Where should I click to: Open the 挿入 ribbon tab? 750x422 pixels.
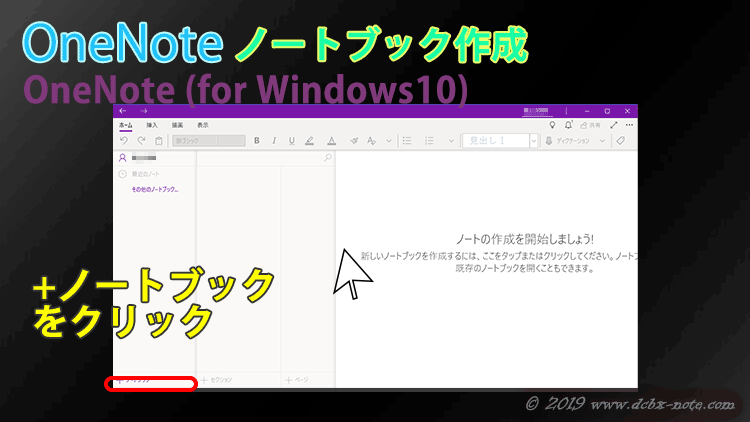click(x=152, y=125)
